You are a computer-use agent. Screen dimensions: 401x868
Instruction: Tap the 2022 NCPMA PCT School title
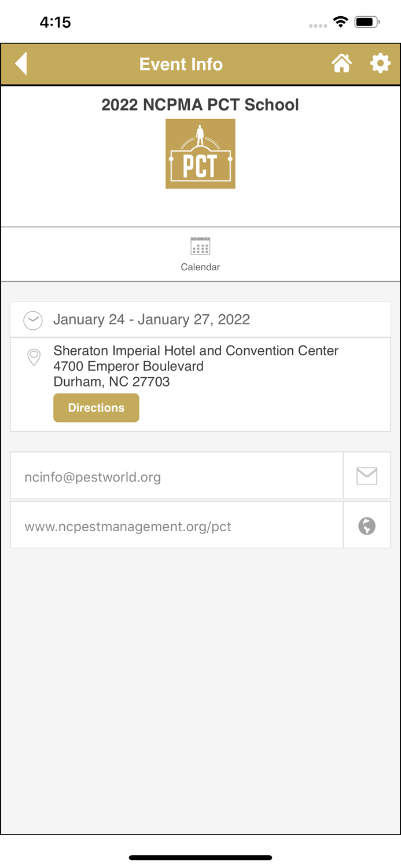pyautogui.click(x=200, y=105)
